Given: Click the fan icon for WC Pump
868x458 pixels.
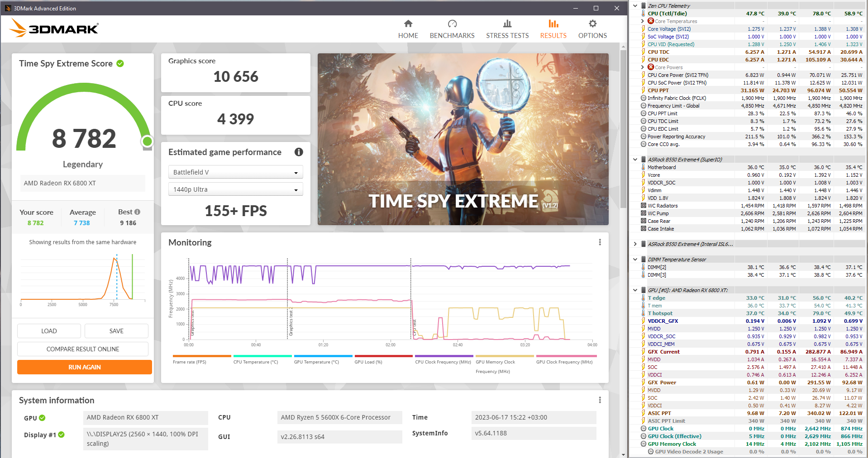Looking at the screenshot, I should (x=644, y=213).
